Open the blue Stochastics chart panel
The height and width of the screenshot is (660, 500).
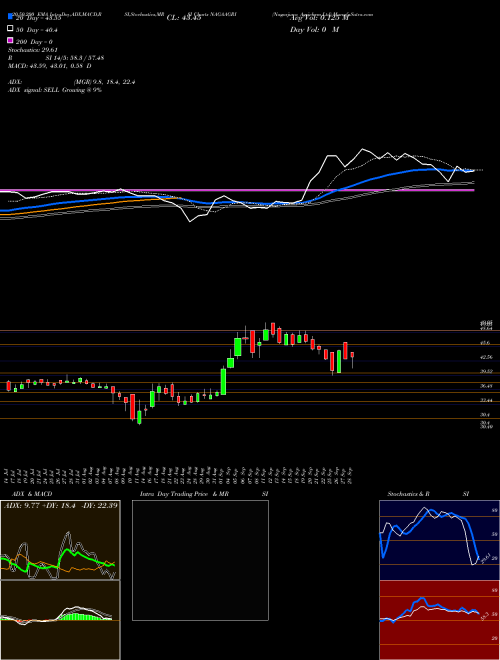(x=439, y=540)
